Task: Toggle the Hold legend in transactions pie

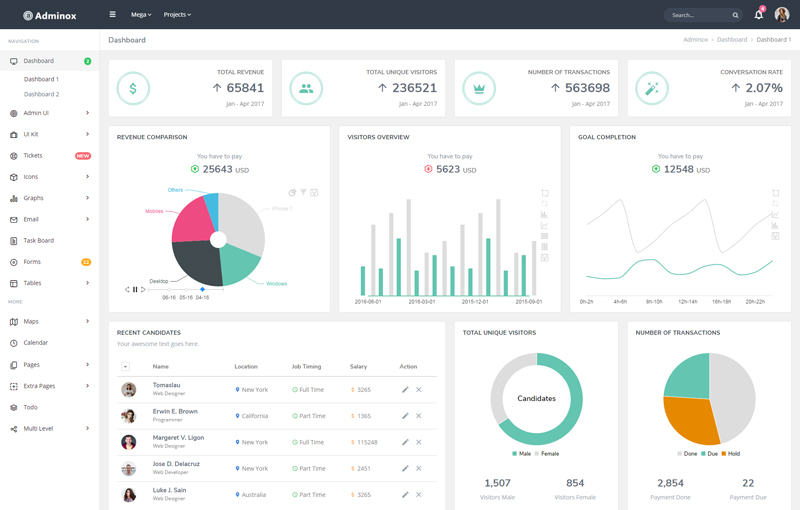Action: click(x=729, y=454)
